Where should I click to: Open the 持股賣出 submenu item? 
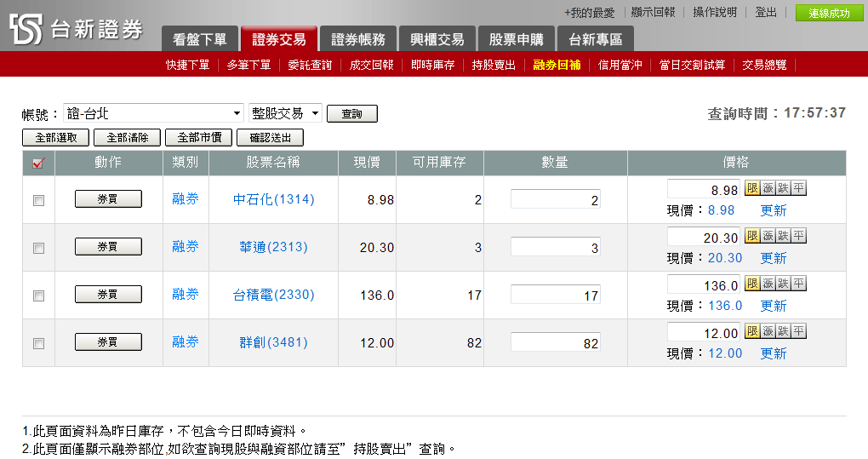494,65
